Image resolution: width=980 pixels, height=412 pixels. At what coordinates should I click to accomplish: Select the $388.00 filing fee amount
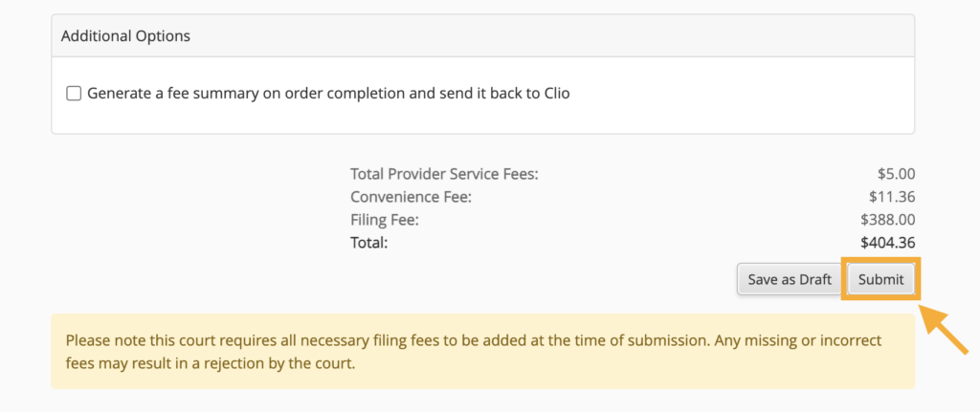888,220
